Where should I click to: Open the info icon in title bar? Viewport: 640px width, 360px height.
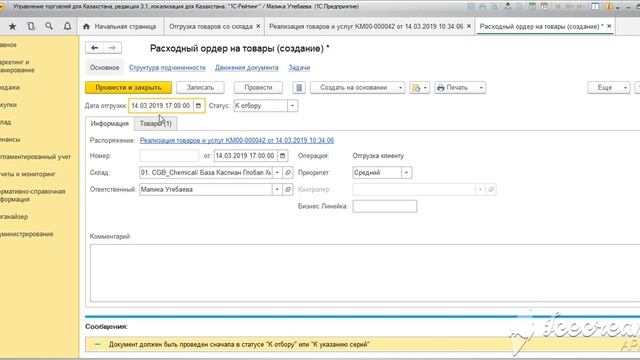(x=609, y=7)
